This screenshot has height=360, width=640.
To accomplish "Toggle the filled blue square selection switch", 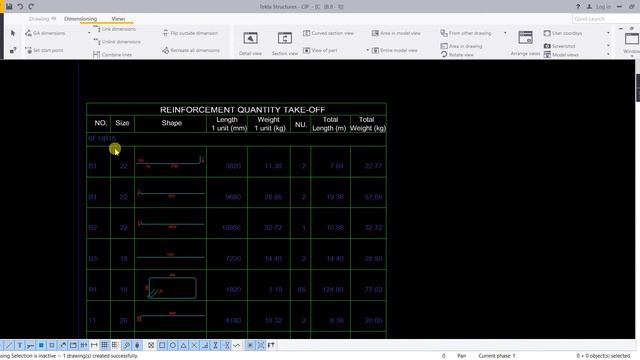I will (41, 345).
